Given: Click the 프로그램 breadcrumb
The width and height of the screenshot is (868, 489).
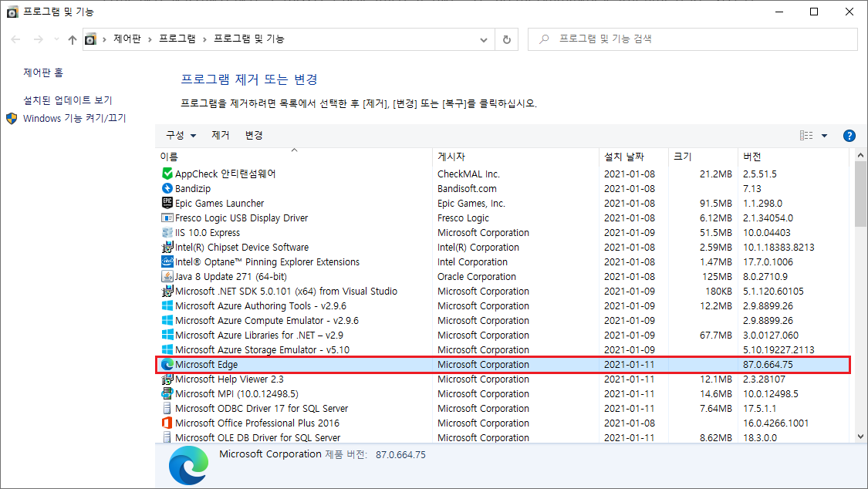Looking at the screenshot, I should (177, 39).
